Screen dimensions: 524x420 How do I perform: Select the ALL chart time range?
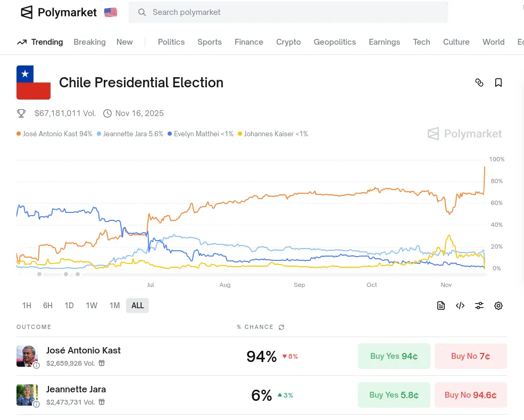pyautogui.click(x=137, y=306)
